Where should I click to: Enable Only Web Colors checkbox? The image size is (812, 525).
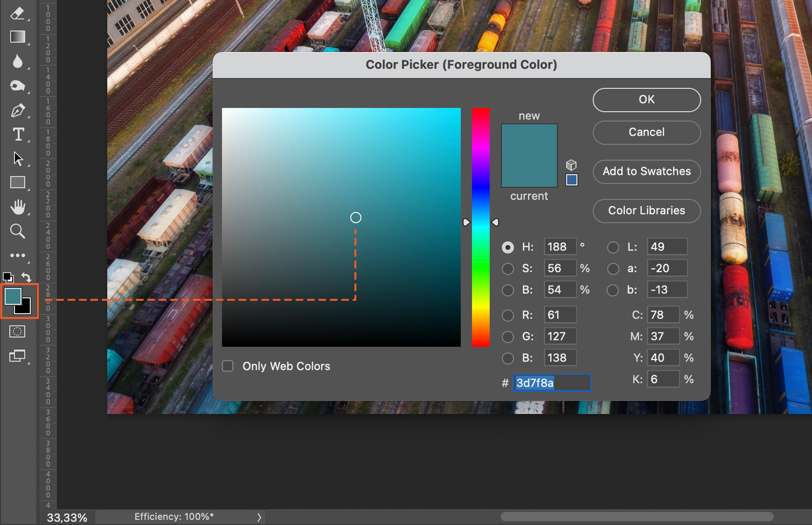[x=228, y=366]
